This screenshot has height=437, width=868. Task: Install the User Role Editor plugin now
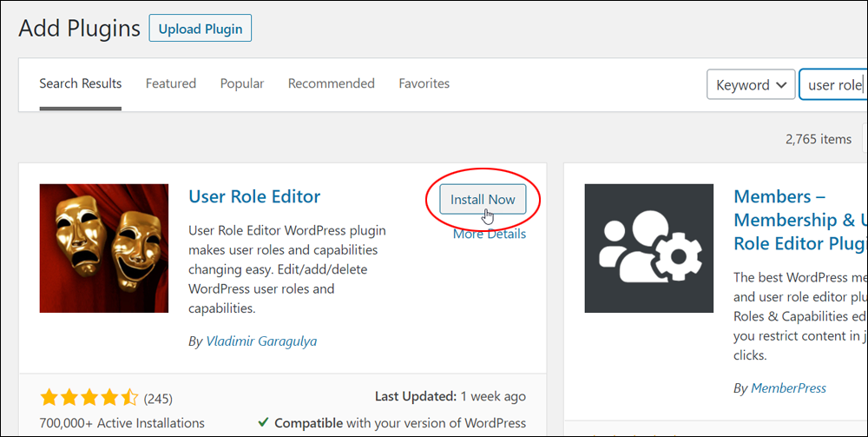483,200
